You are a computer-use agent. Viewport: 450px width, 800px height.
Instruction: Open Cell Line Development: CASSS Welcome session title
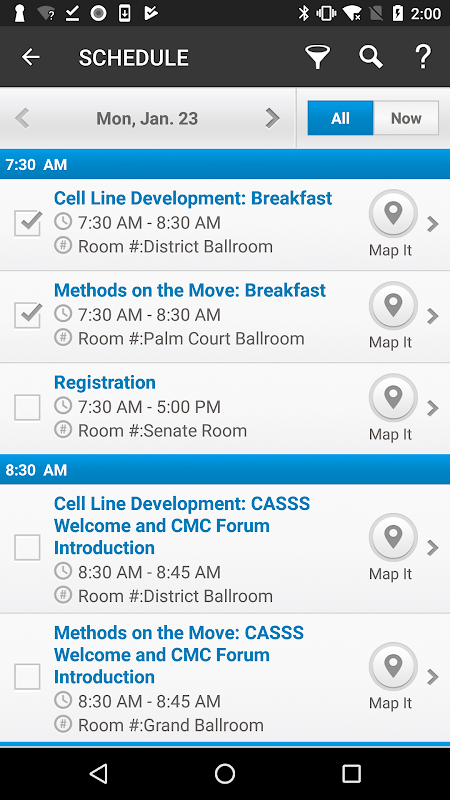(x=182, y=526)
